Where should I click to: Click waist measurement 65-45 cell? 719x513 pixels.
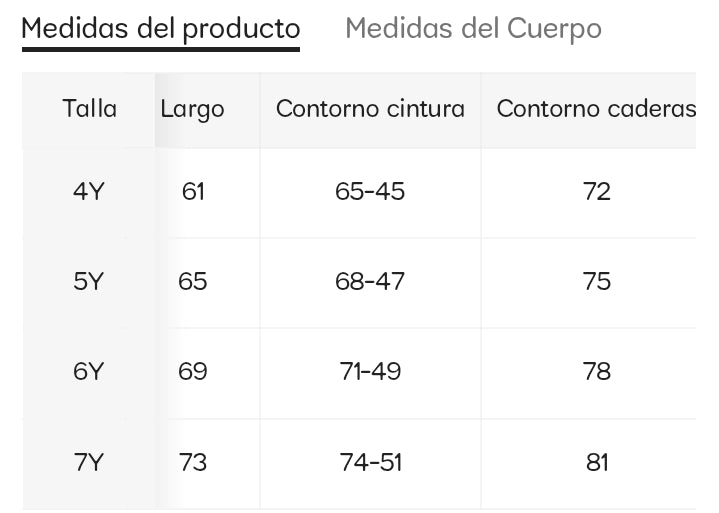(x=370, y=191)
